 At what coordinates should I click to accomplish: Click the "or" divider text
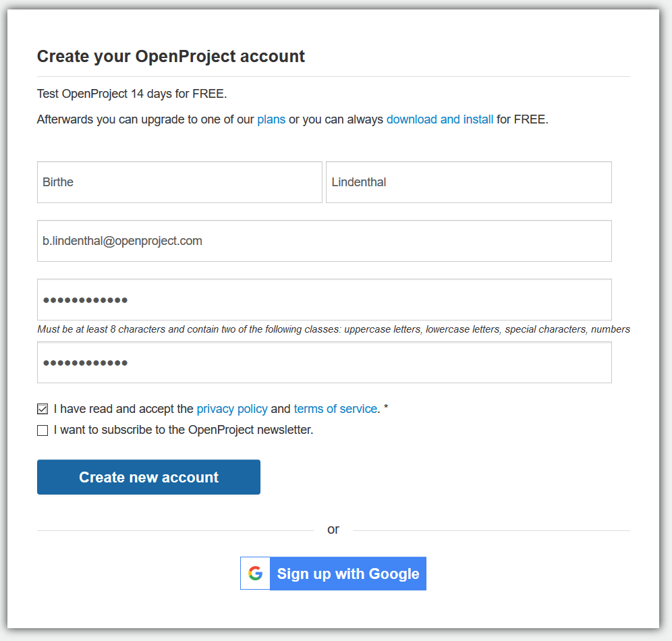pyautogui.click(x=333, y=530)
